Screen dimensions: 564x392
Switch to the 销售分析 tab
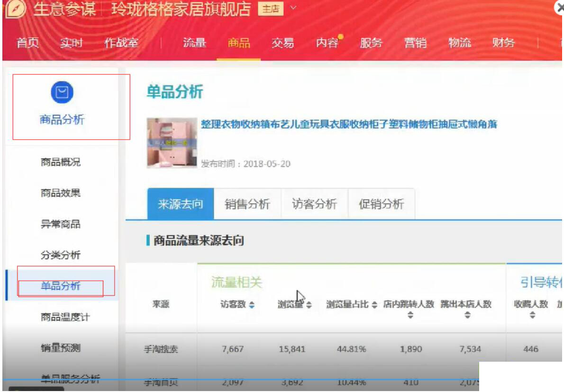[x=248, y=204]
